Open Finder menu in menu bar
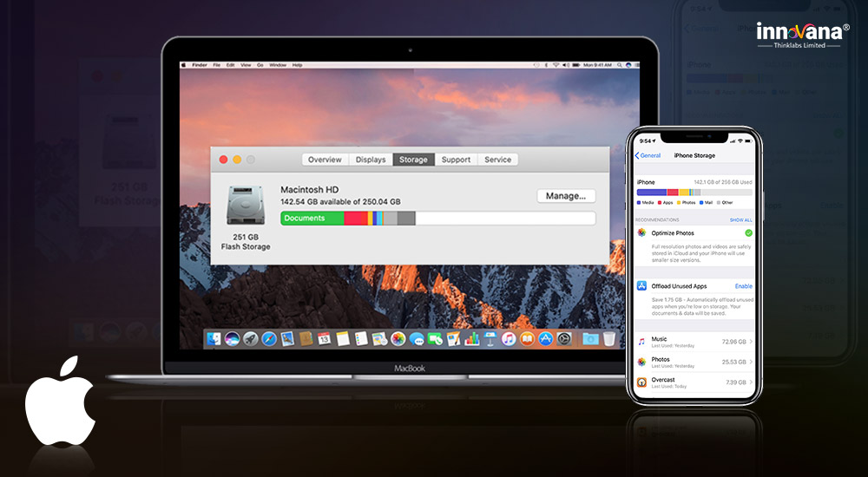Screen dimensions: 868x477 (x=200, y=65)
